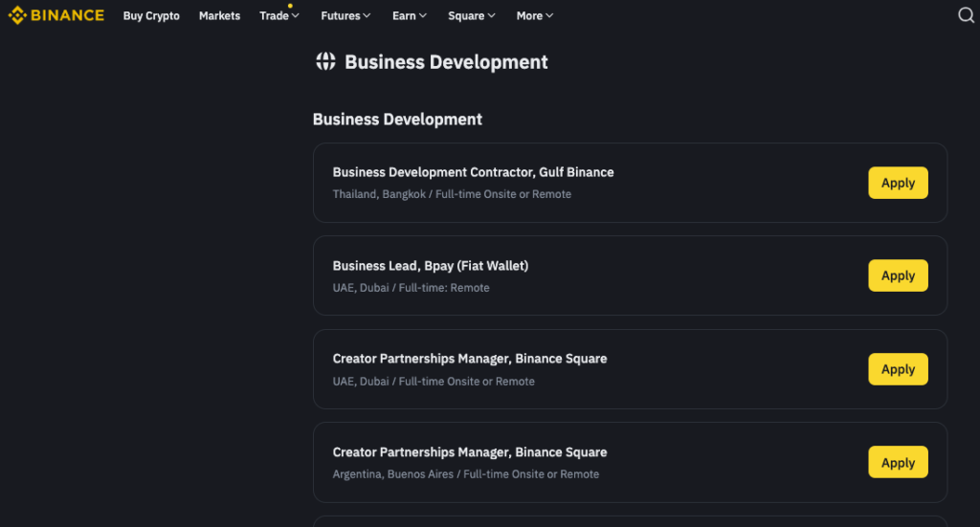Apply for Creator Partnerships Manager in Dubai
The width and height of the screenshot is (980, 527).
pyautogui.click(x=898, y=369)
